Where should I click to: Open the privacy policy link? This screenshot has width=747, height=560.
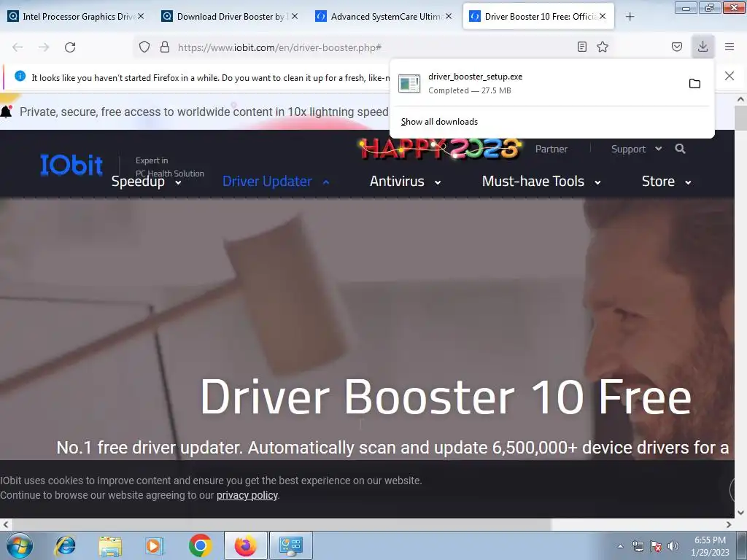click(247, 495)
